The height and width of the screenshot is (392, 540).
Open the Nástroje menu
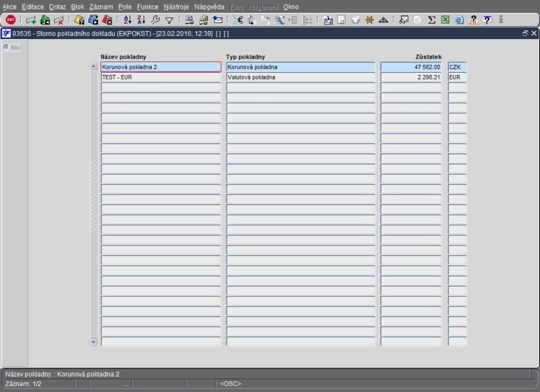[176, 7]
